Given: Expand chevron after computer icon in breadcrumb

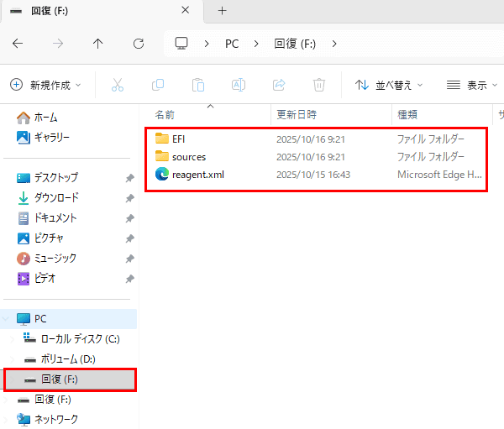Looking at the screenshot, I should [207, 44].
